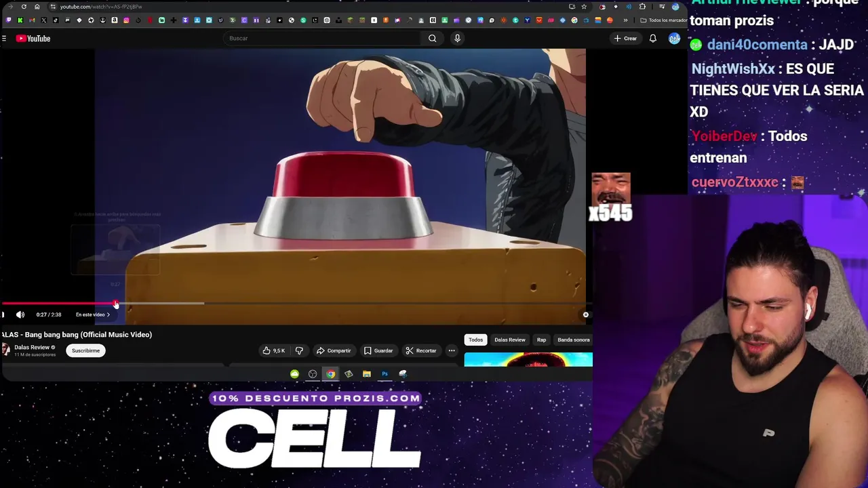Go to the YouTube home logo
868x488 pixels.
[x=33, y=39]
